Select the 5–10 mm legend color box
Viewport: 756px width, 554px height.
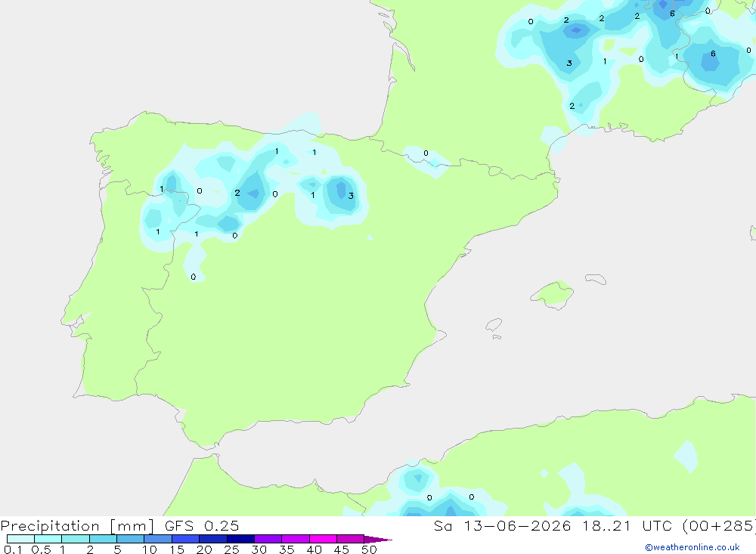click(131, 539)
